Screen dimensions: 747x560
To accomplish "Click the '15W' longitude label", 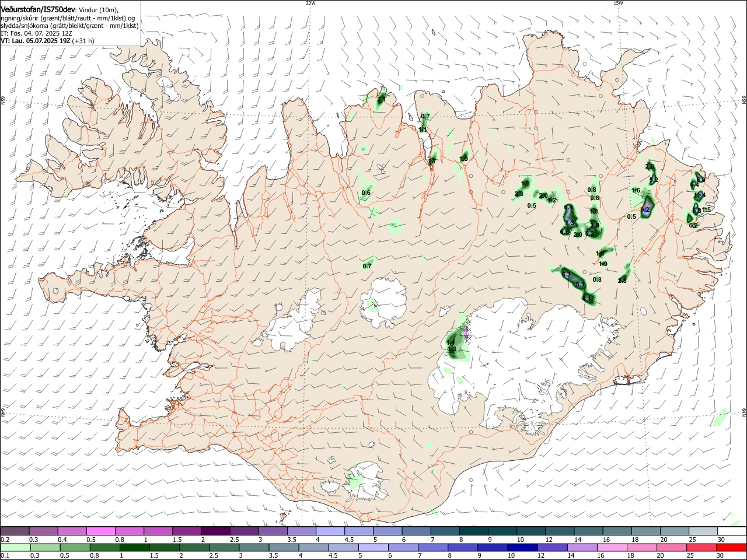I will click(x=618, y=3).
